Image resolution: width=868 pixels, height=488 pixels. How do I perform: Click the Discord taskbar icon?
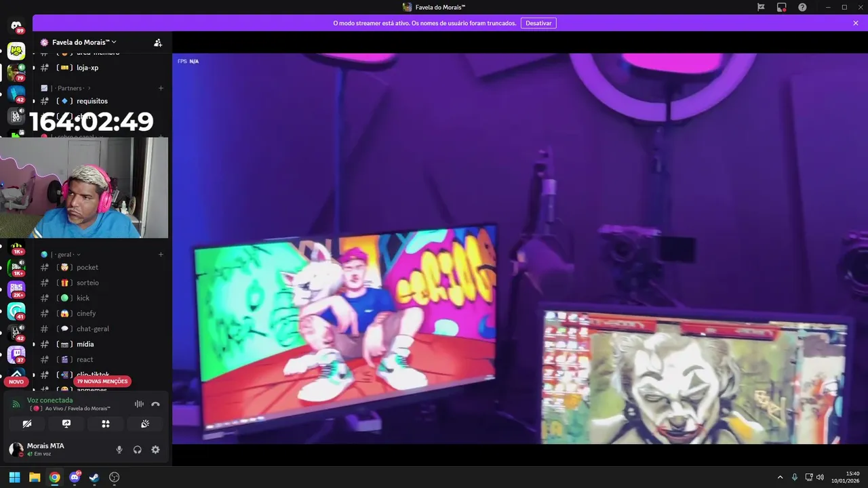pos(75,477)
